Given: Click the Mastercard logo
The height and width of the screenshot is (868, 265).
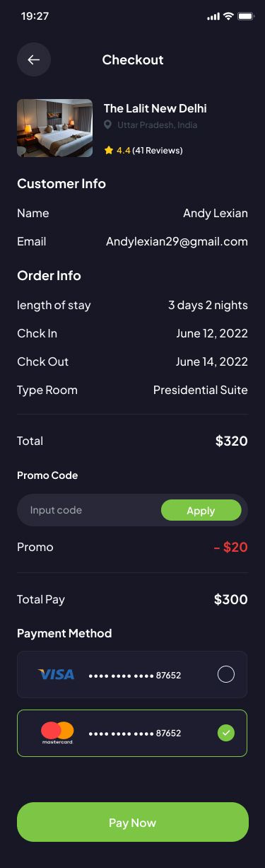Looking at the screenshot, I should [x=57, y=733].
